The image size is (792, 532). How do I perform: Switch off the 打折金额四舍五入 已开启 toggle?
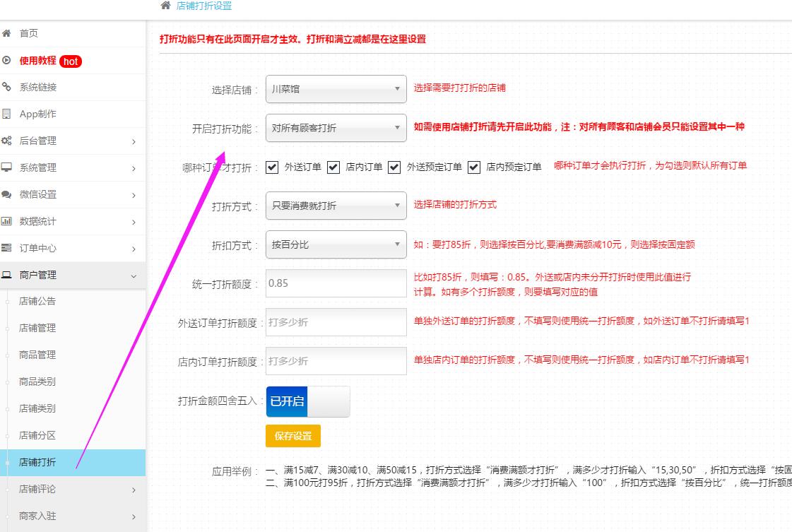click(x=307, y=402)
